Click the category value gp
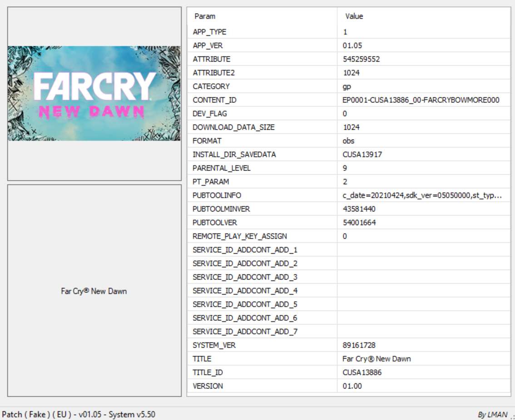This screenshot has height=420, width=515. point(347,86)
